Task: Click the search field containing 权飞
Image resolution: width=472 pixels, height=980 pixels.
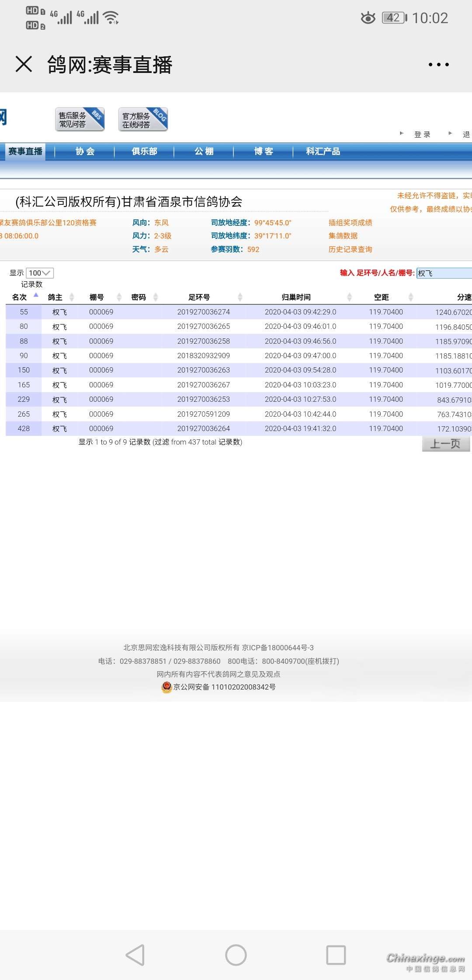Action: click(x=444, y=273)
